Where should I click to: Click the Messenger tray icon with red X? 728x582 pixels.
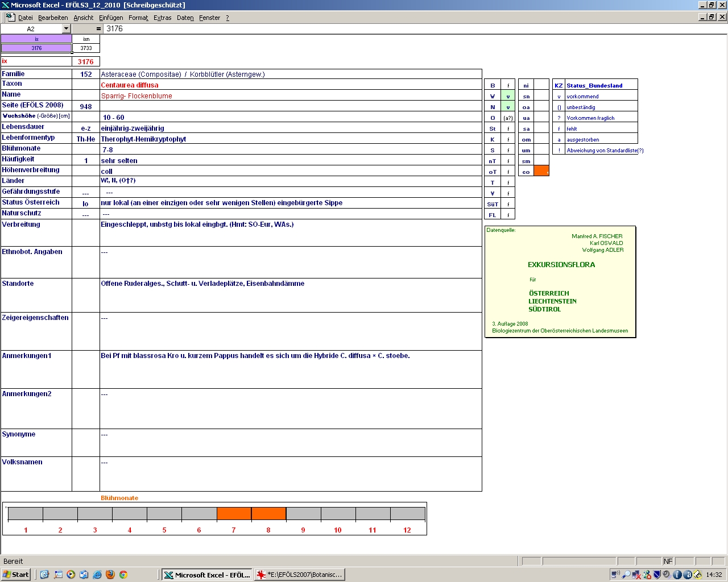[647, 575]
